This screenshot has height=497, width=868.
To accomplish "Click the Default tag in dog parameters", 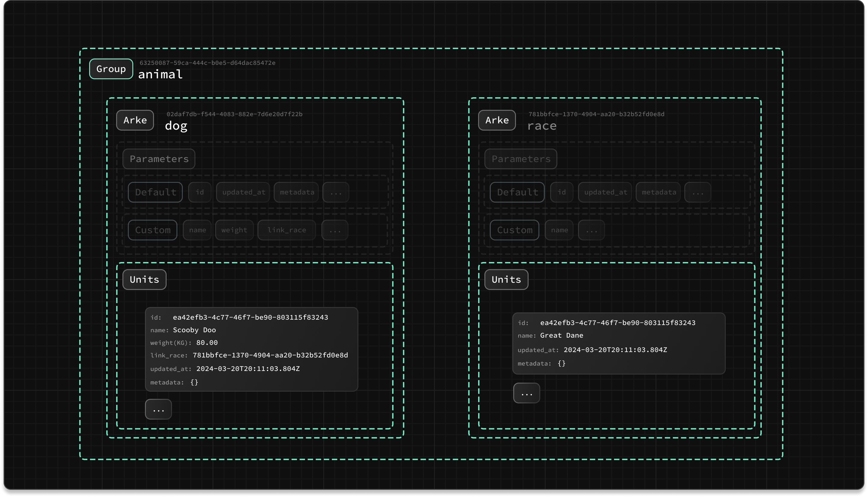I will [x=155, y=192].
